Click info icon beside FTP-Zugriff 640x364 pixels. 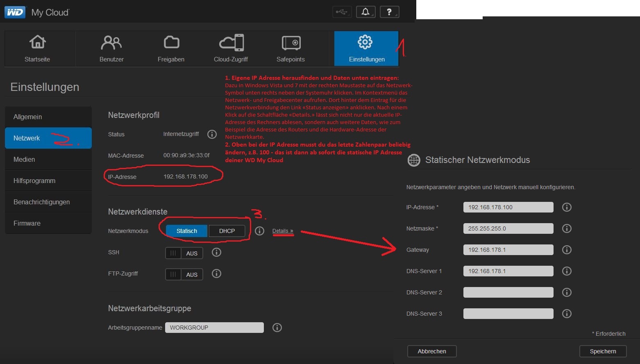point(216,274)
